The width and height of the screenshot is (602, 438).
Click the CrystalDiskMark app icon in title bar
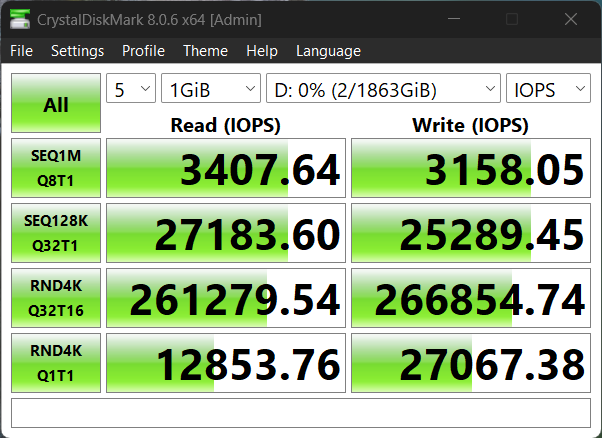tap(19, 20)
